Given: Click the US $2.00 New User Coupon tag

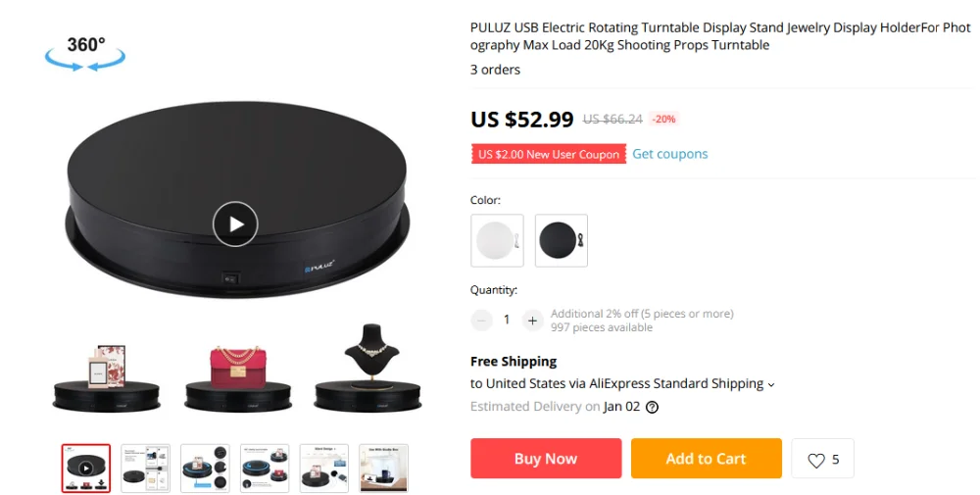Looking at the screenshot, I should pyautogui.click(x=549, y=154).
